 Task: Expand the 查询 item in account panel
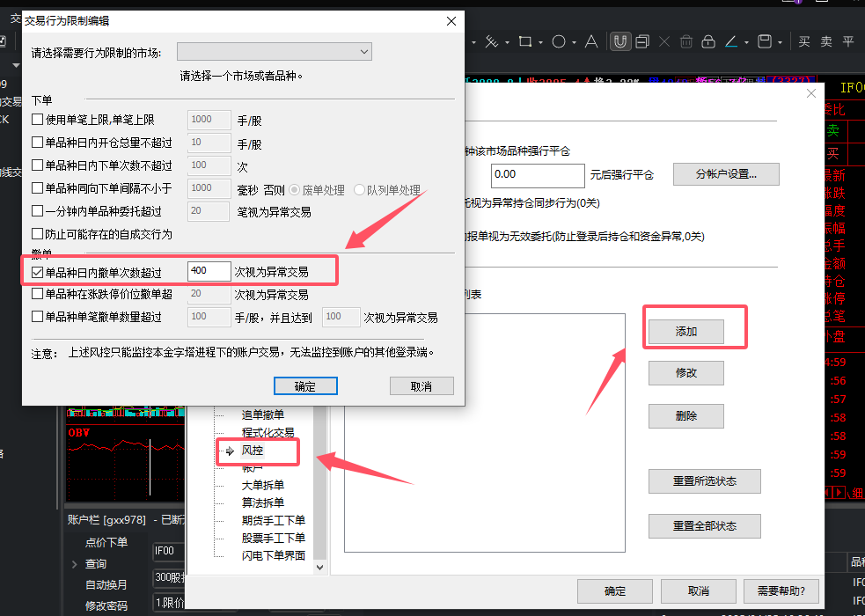point(74,564)
